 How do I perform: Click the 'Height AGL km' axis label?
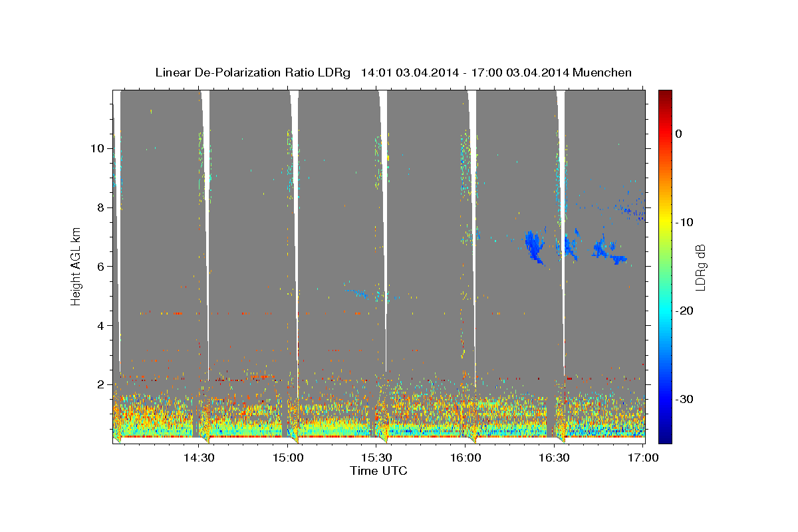[x=76, y=266]
